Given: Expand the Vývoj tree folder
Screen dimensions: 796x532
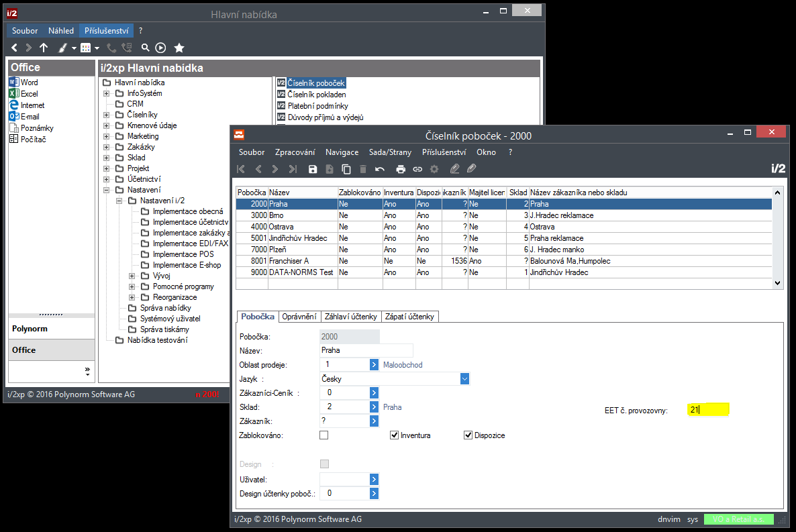Looking at the screenshot, I should (x=132, y=276).
